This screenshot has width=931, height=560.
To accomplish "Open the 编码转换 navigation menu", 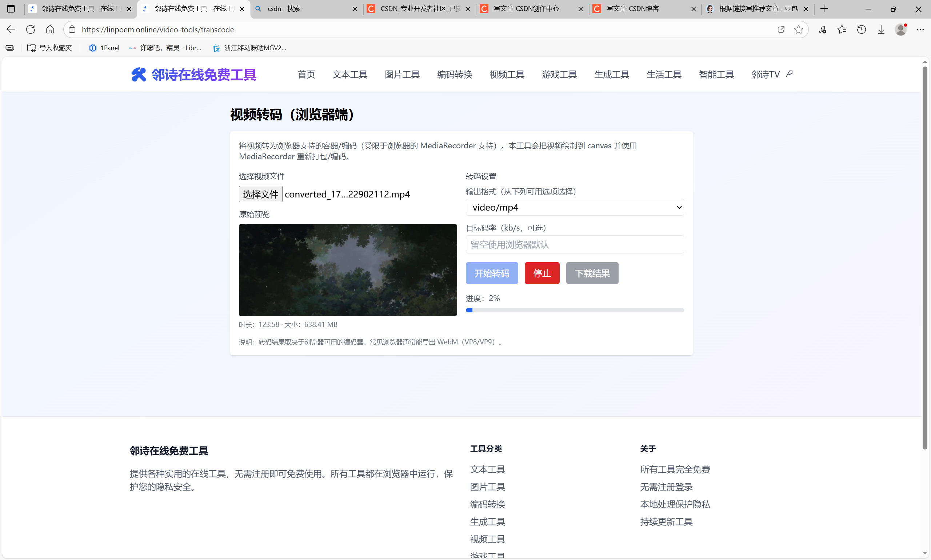I will (454, 74).
